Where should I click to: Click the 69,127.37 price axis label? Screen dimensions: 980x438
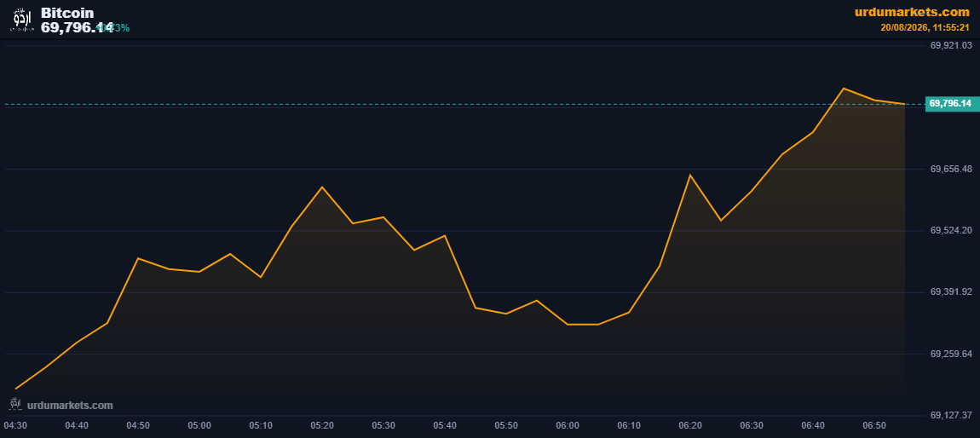[951, 416]
